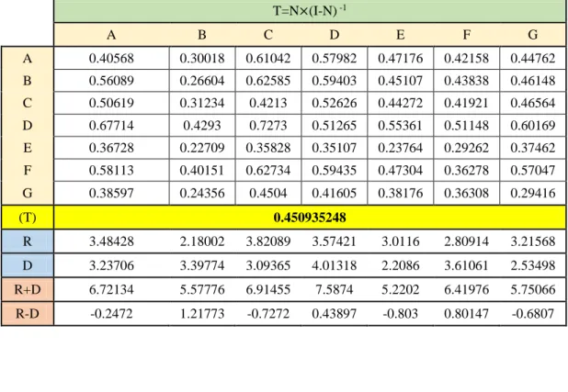Click column header B
Image resolution: width=568 pixels, height=392 pixels.
202,35
